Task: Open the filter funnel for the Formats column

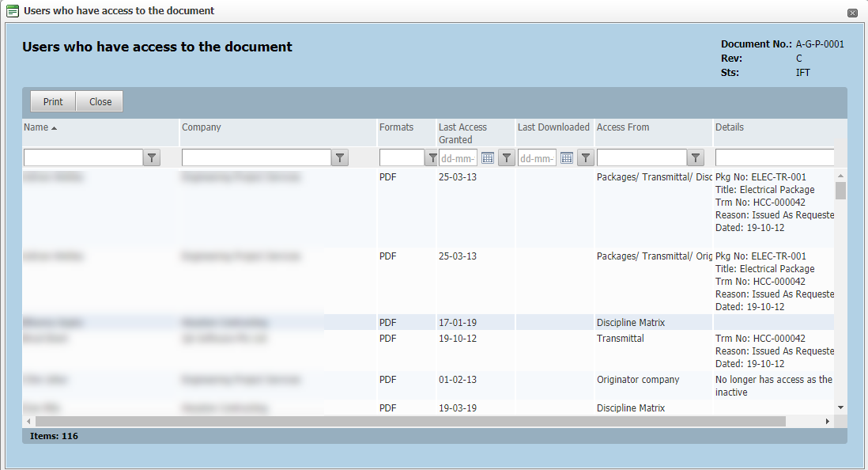Action: [432, 157]
